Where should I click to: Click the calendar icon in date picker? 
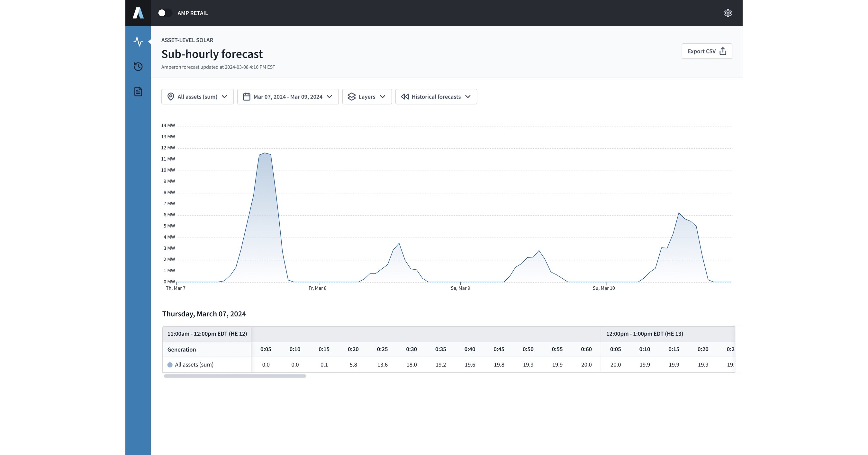point(247,97)
